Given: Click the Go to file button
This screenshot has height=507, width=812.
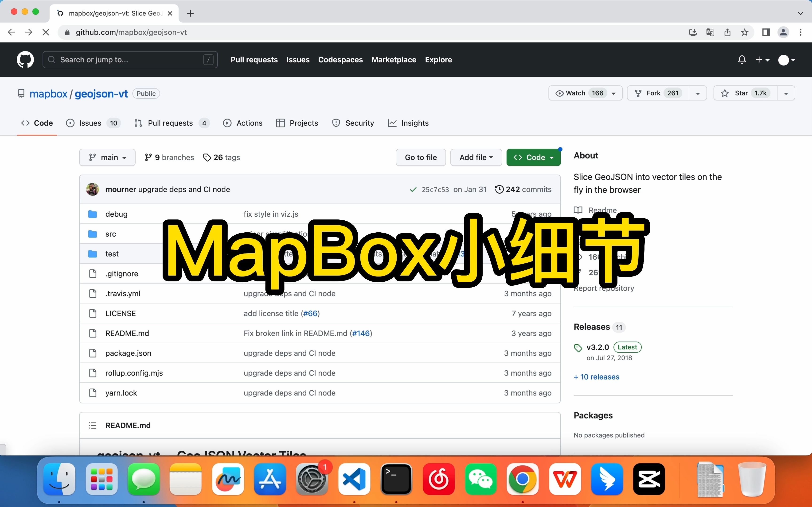Looking at the screenshot, I should tap(420, 157).
